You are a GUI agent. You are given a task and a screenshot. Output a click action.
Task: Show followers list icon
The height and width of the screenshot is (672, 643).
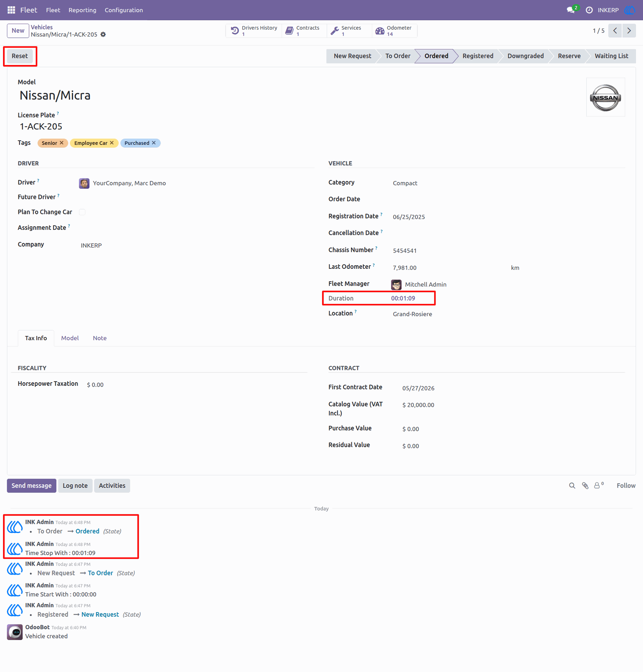tap(599, 485)
